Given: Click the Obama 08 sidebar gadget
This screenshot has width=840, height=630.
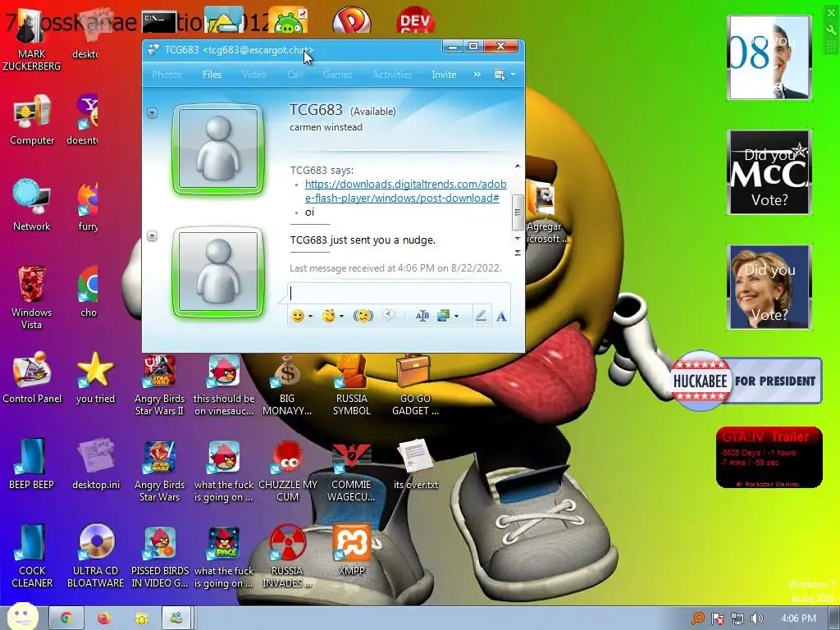Looking at the screenshot, I should 769,57.
